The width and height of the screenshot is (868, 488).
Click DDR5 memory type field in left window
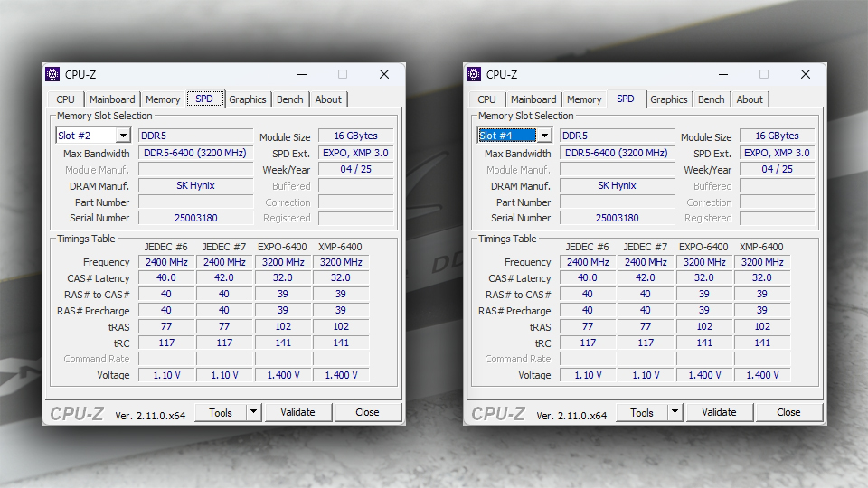coord(195,136)
